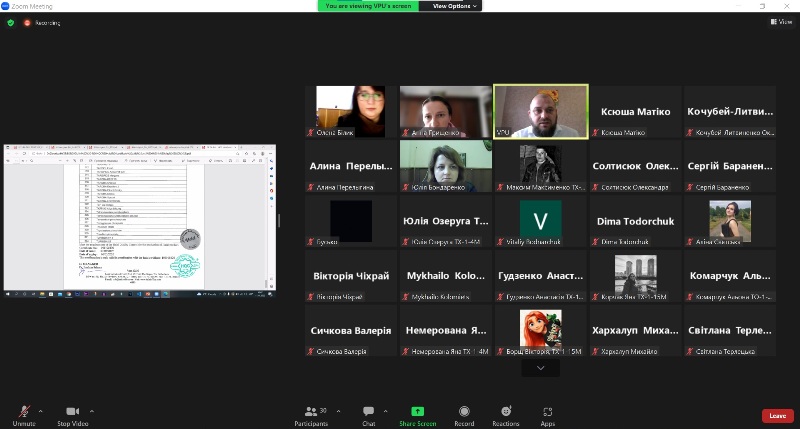
Task: Click the red Recording indicator
Action: (x=42, y=23)
